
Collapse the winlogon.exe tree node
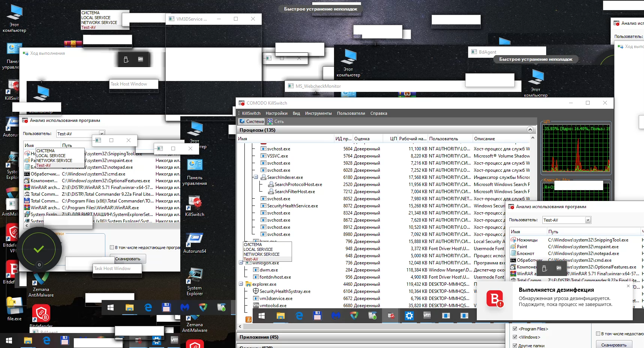[x=241, y=263]
